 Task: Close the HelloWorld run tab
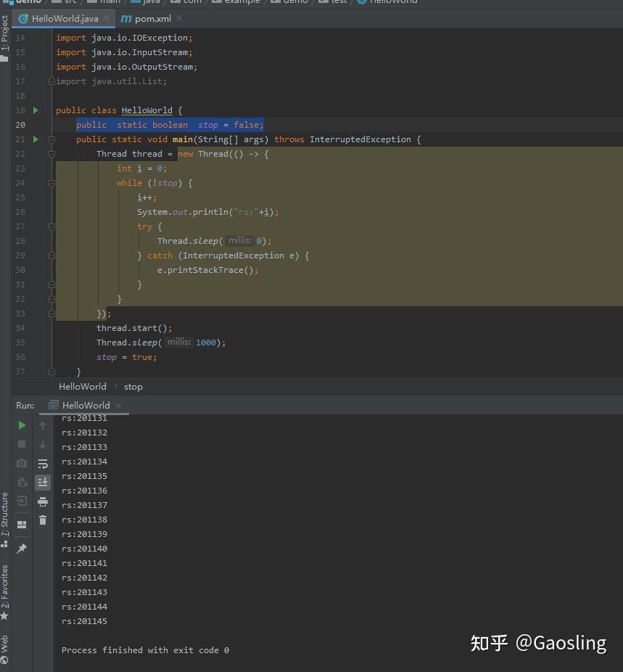[118, 405]
